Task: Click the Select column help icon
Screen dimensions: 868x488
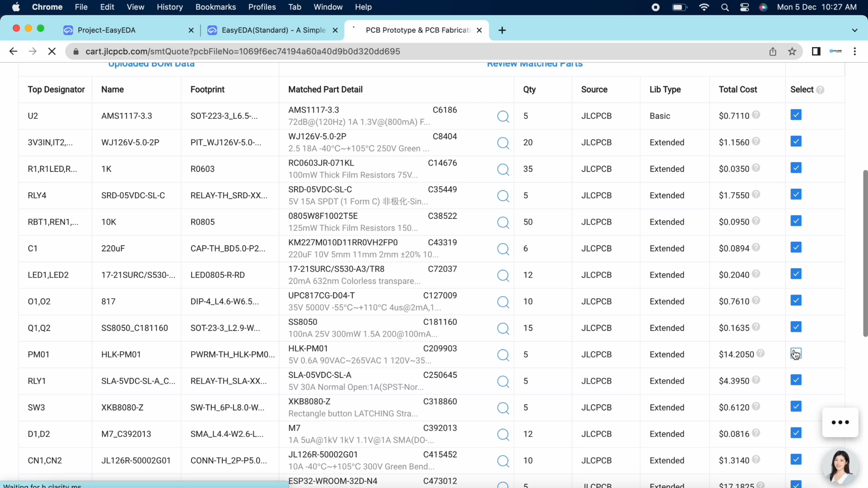Action: tap(820, 90)
